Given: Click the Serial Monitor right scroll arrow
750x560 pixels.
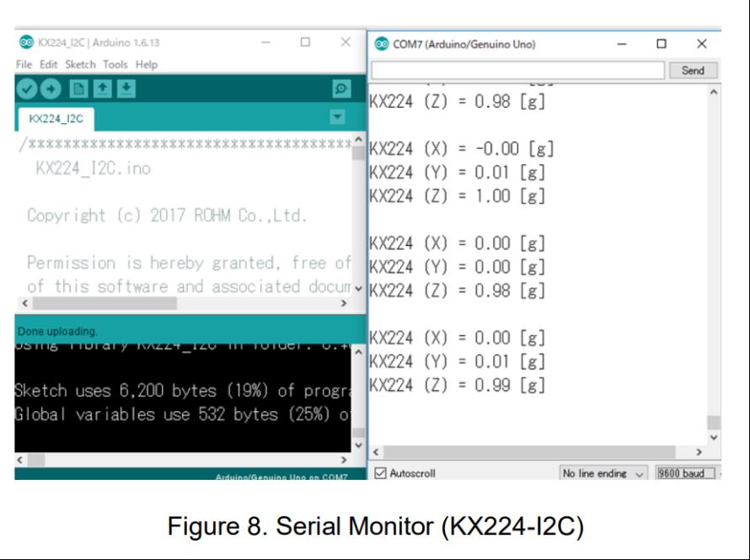Looking at the screenshot, I should point(699,451).
